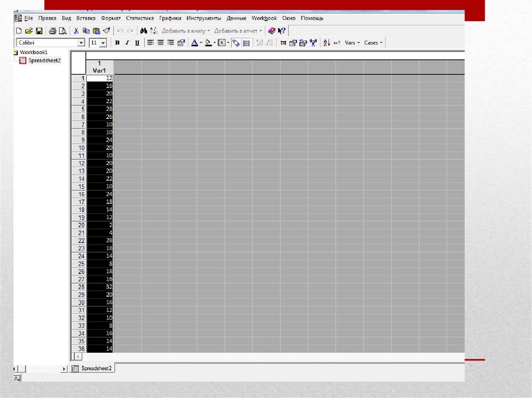Click the context help arrow-question icon

pos(282,31)
